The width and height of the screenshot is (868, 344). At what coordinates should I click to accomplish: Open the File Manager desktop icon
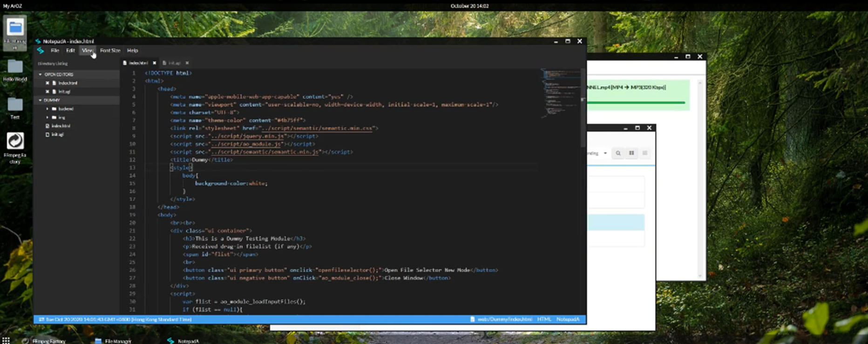tap(15, 29)
